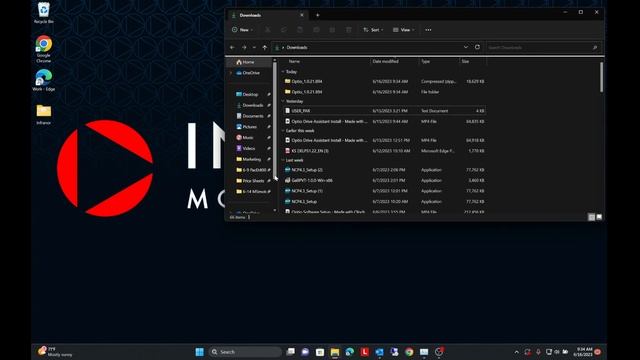Click the Downloads address bar path

click(297, 47)
